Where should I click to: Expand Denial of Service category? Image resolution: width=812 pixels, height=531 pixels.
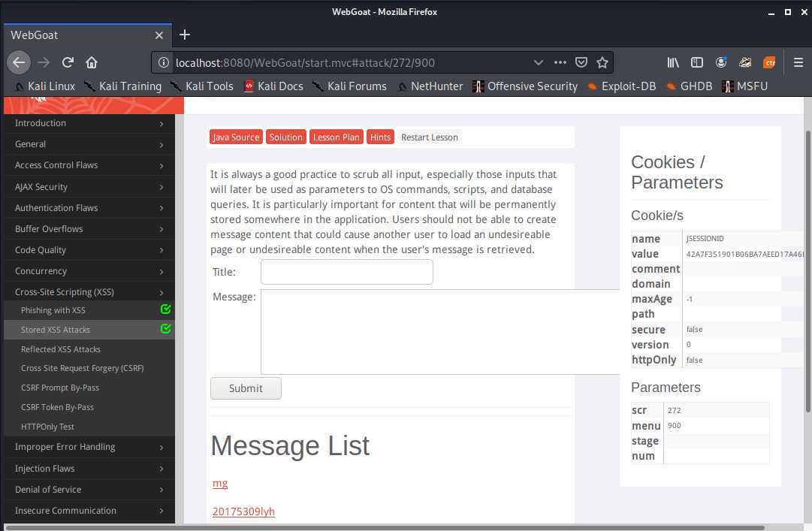(89, 490)
